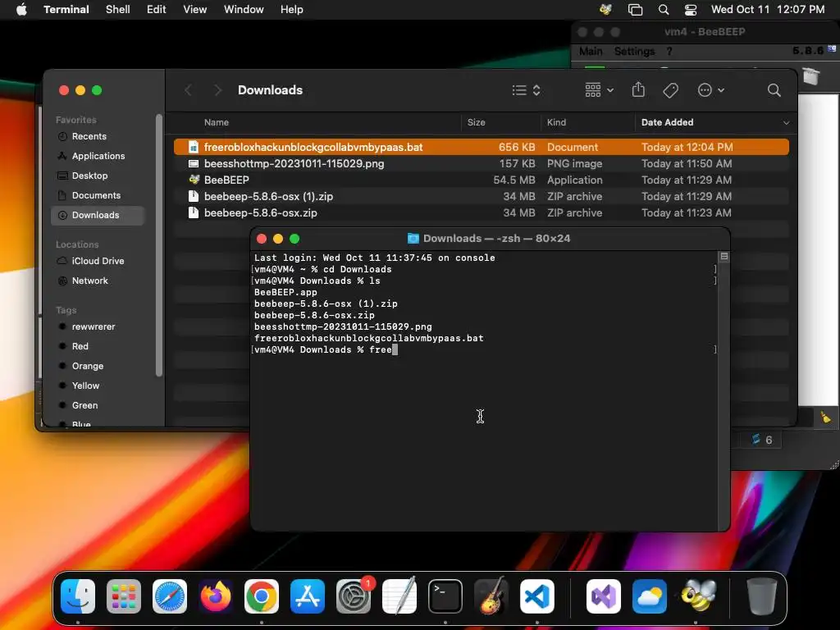The height and width of the screenshot is (630, 840).
Task: Click the Finder sidebar scrollbar
Action: coord(158,244)
